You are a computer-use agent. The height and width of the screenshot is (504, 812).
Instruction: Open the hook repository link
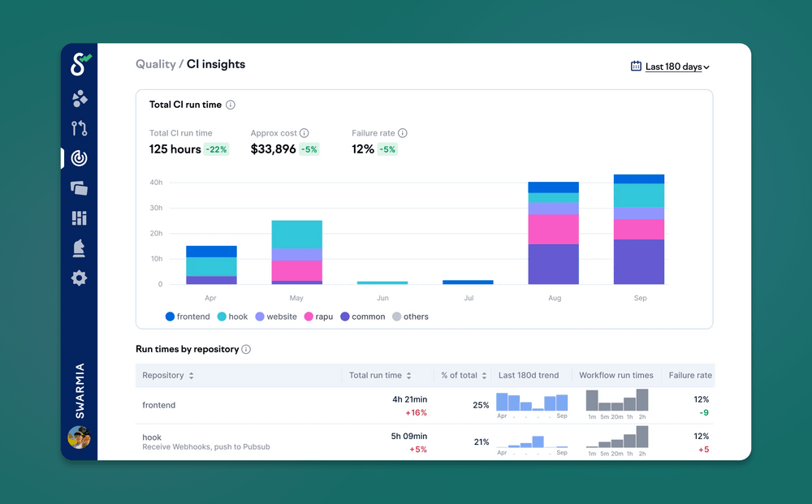pyautogui.click(x=152, y=437)
